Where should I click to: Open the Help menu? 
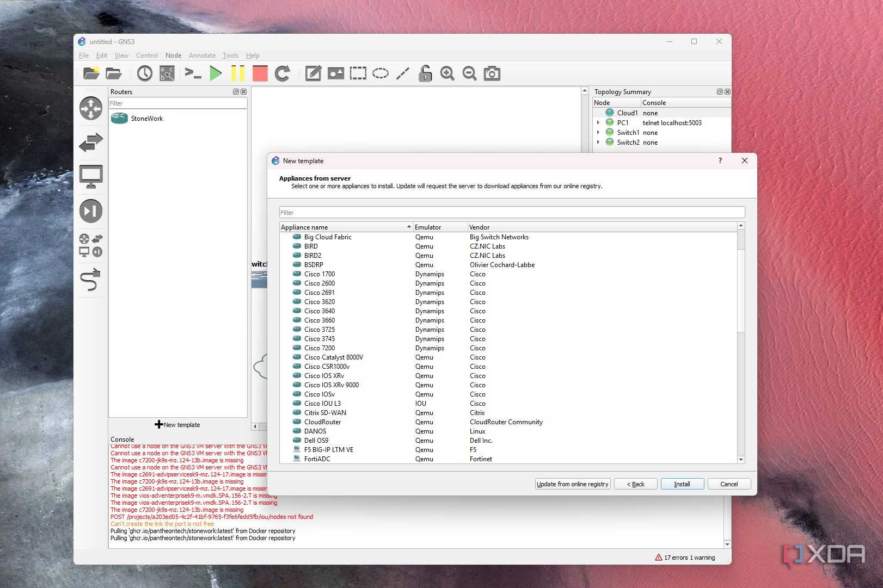[253, 55]
